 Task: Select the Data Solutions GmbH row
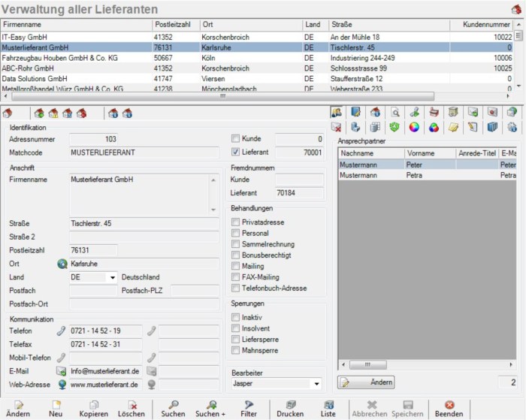257,79
